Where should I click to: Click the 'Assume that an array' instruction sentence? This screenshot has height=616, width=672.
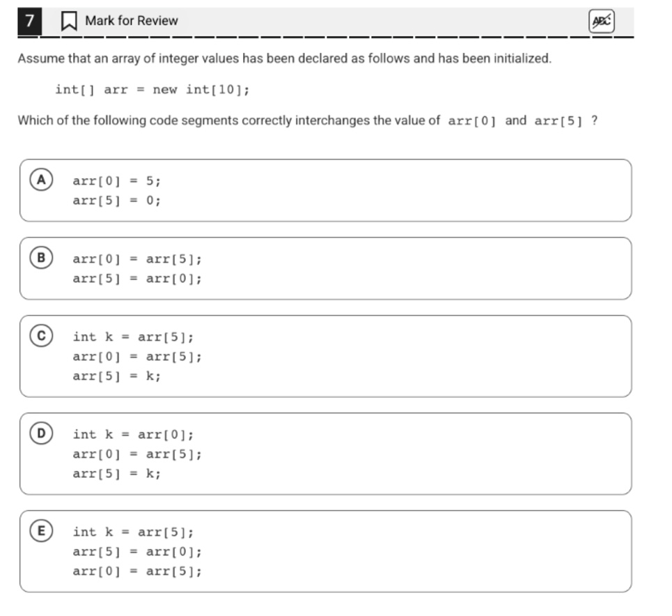point(285,59)
